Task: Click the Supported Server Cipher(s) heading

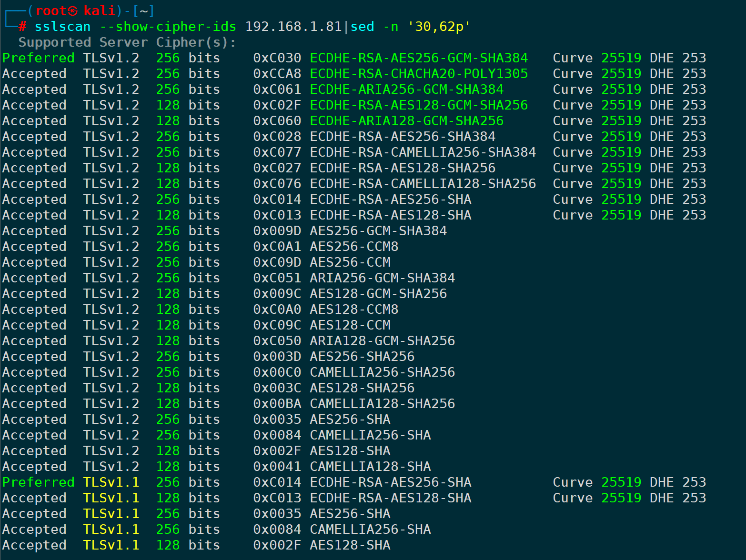Action: pyautogui.click(x=127, y=42)
